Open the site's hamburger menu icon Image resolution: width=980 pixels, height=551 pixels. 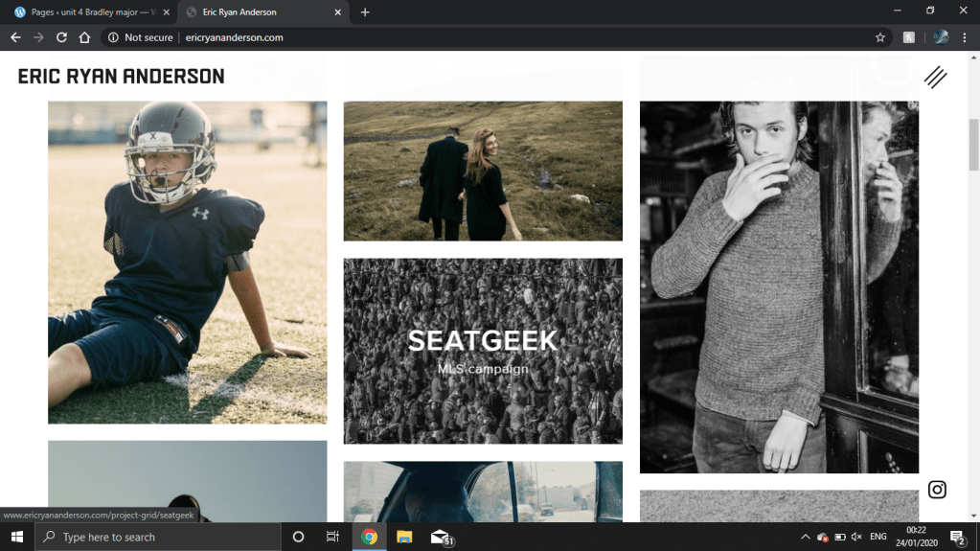pos(935,78)
